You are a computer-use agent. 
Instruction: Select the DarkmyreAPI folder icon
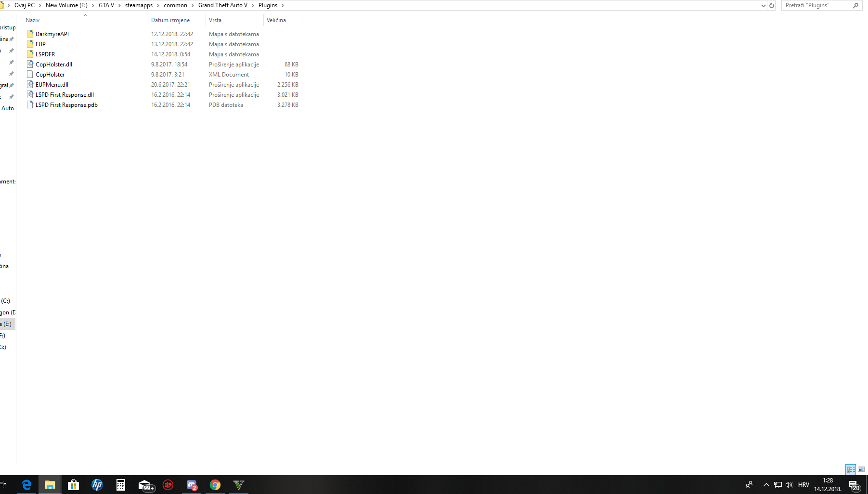pos(30,34)
